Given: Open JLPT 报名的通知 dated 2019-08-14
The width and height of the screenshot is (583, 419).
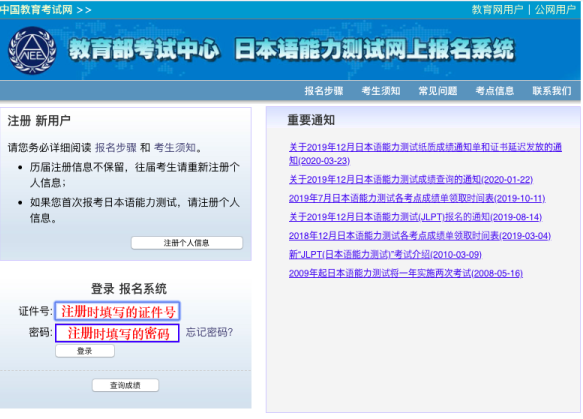Looking at the screenshot, I should (415, 217).
